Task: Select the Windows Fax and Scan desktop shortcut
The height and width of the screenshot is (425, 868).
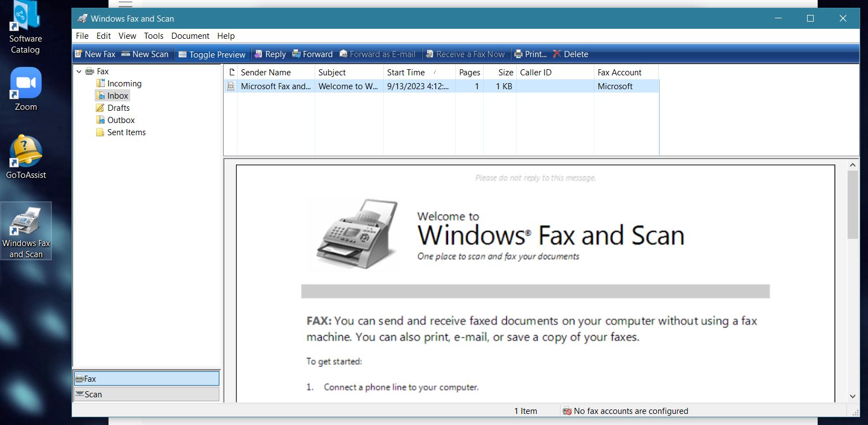Action: coord(26,231)
